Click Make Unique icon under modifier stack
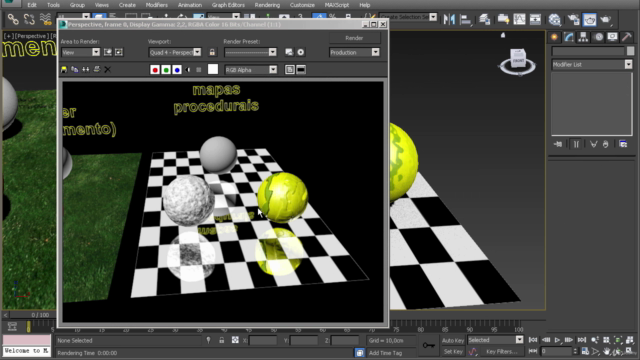Viewport: 640px width, 360px height. tap(593, 144)
